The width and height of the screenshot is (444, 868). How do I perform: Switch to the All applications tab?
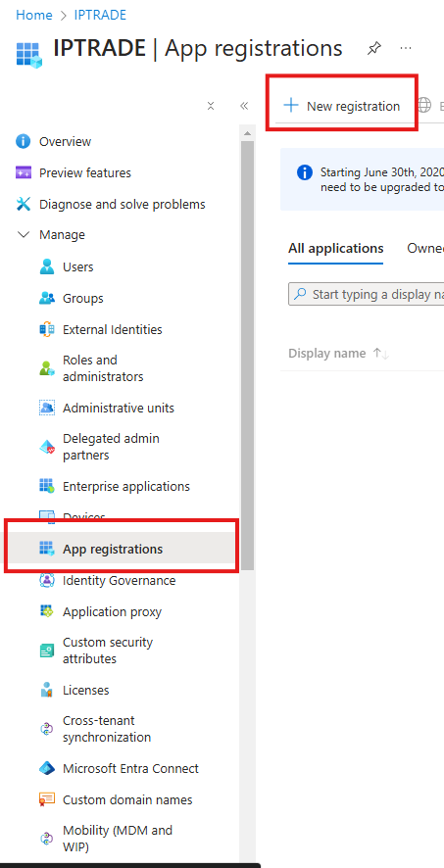336,248
